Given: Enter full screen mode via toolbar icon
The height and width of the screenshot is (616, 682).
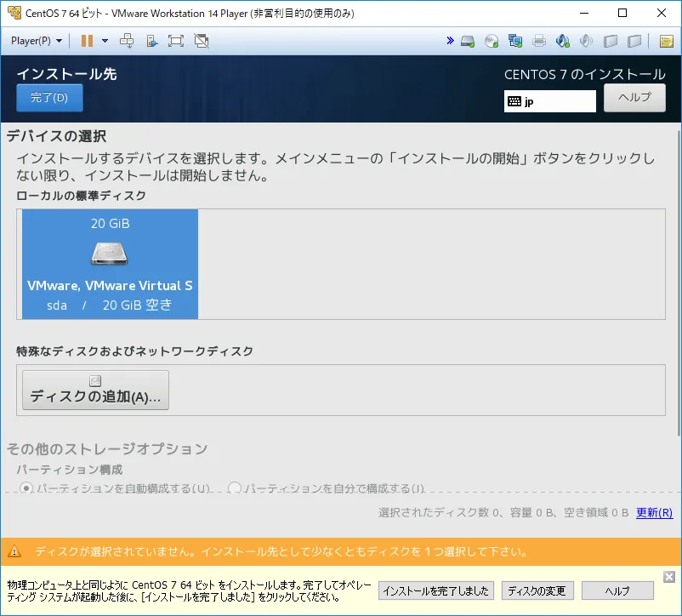Looking at the screenshot, I should [176, 41].
